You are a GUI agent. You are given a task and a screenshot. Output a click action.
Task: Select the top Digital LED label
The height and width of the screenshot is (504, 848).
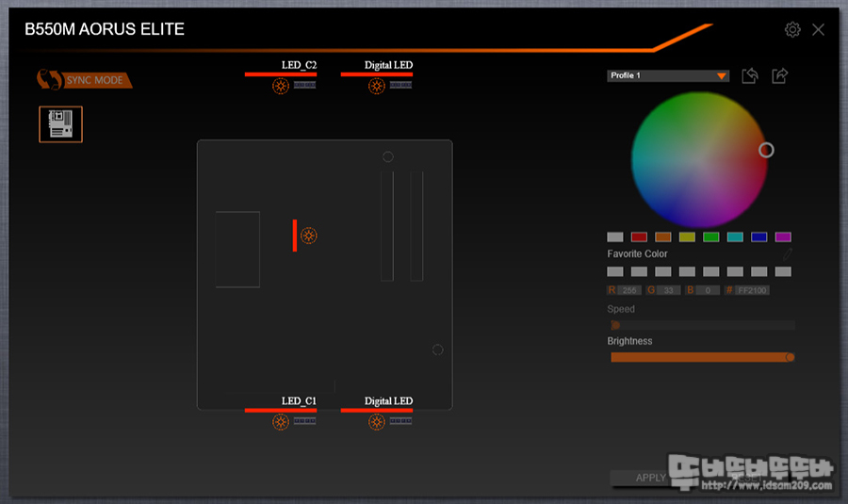click(388, 65)
